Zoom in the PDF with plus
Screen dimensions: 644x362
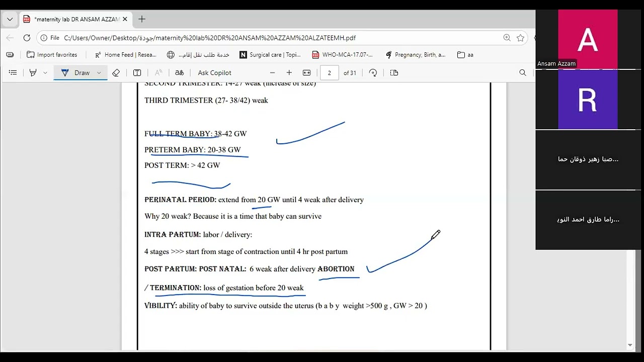[x=289, y=73]
